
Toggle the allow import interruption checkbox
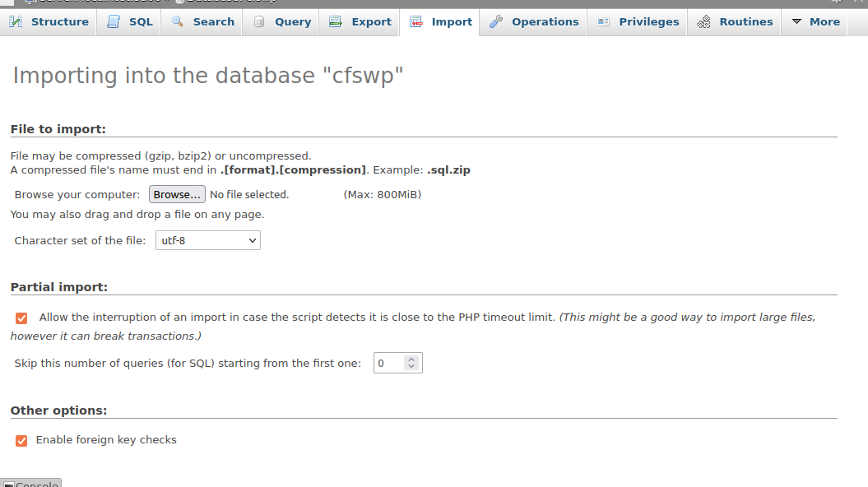21,318
